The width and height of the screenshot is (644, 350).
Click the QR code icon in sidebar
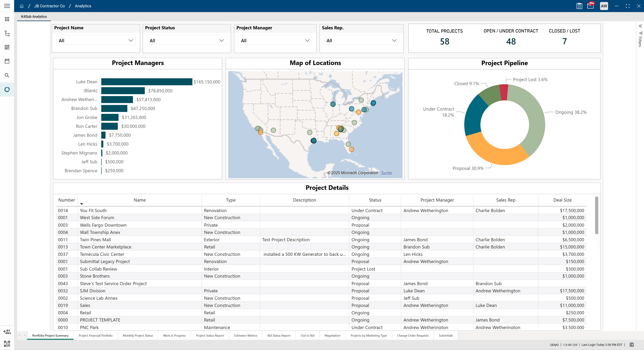pos(7,344)
